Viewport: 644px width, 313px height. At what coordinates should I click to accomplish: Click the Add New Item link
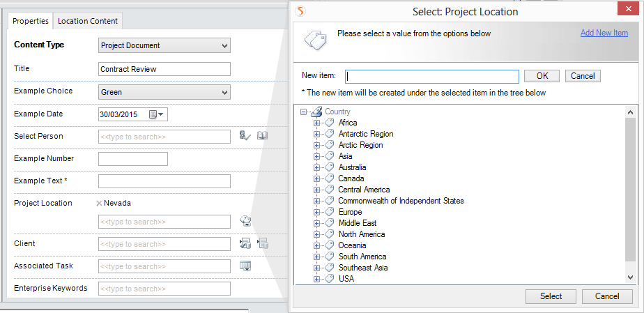tap(604, 33)
